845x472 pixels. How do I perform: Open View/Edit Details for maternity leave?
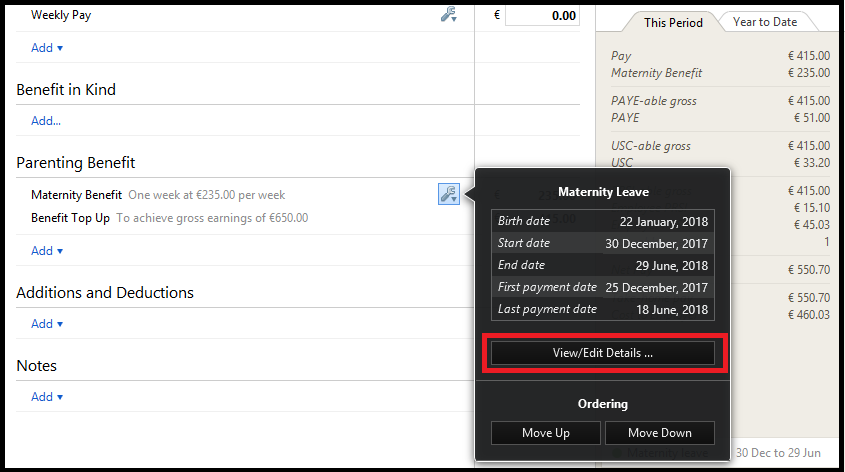click(x=602, y=353)
